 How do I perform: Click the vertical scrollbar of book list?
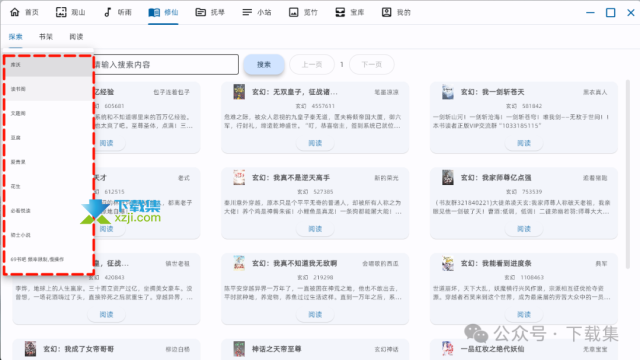(628, 174)
